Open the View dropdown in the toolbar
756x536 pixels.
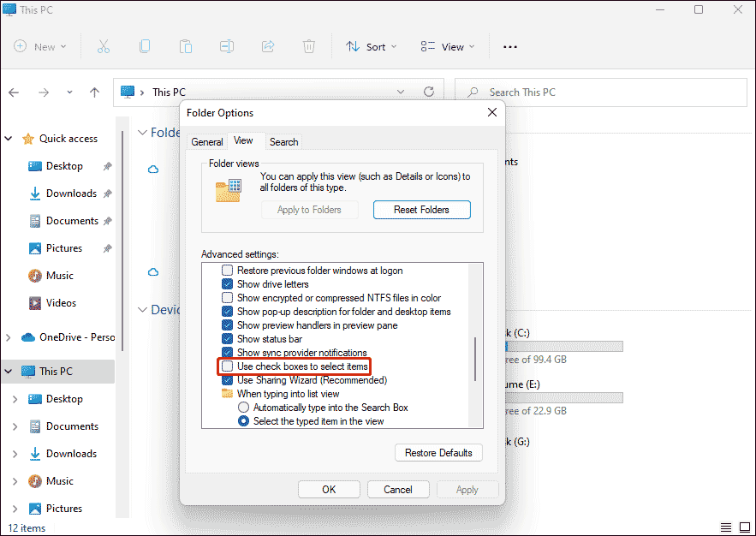[447, 46]
